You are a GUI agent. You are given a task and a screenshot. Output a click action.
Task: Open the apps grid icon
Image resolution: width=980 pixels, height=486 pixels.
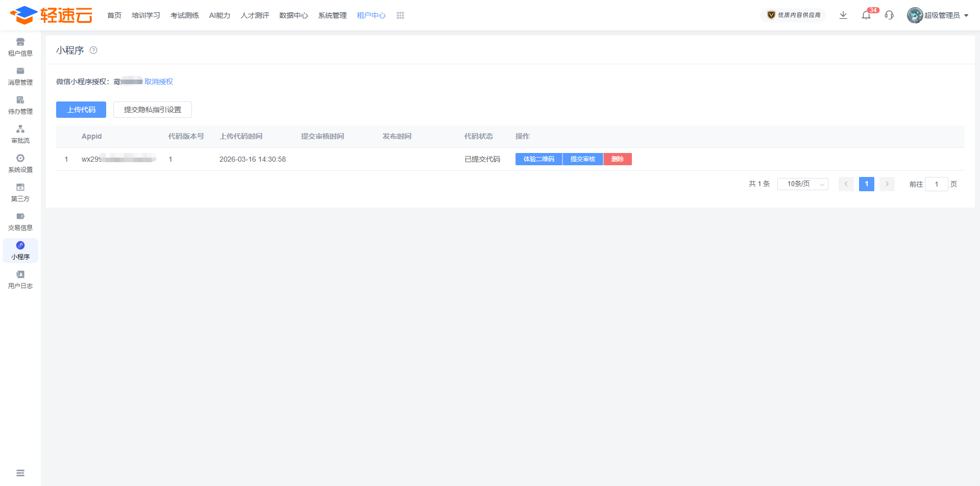(400, 16)
